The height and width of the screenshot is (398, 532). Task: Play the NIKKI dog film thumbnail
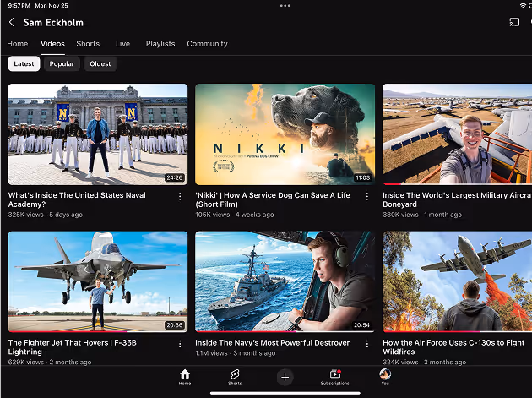click(285, 134)
